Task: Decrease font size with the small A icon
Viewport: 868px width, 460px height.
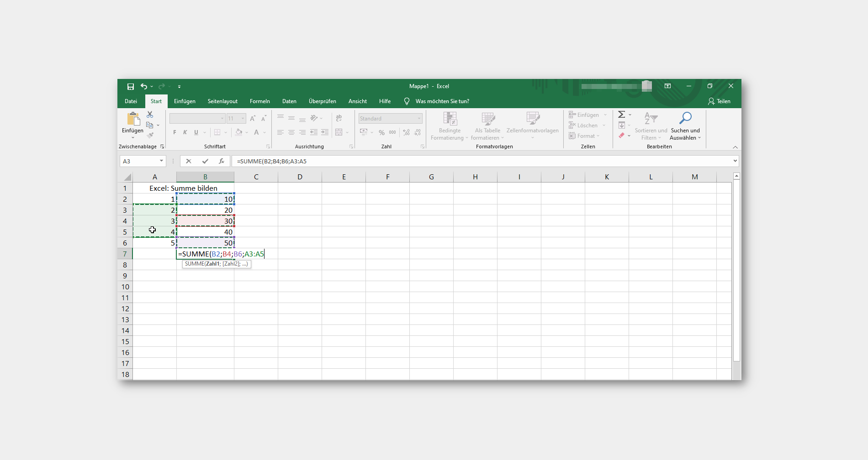Action: coord(264,119)
